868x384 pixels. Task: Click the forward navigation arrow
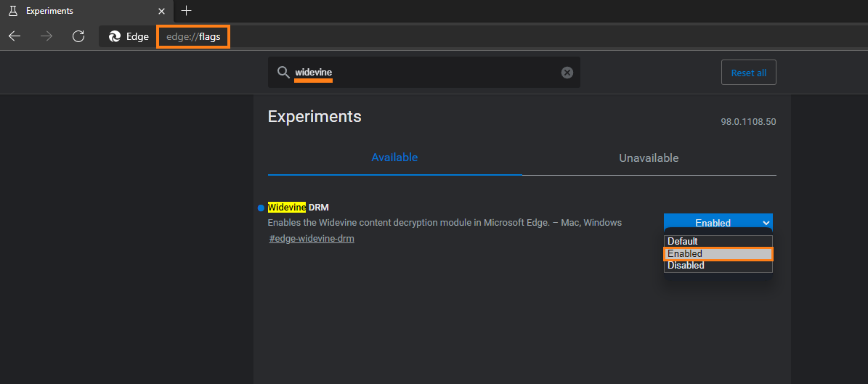[x=46, y=36]
